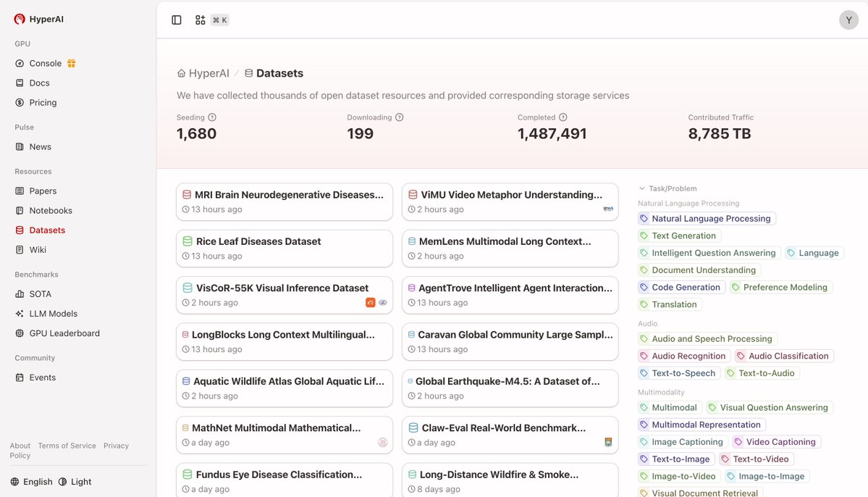The image size is (868, 497).
Task: Open Aquatic Wildlife Atlas dataset
Action: click(285, 388)
